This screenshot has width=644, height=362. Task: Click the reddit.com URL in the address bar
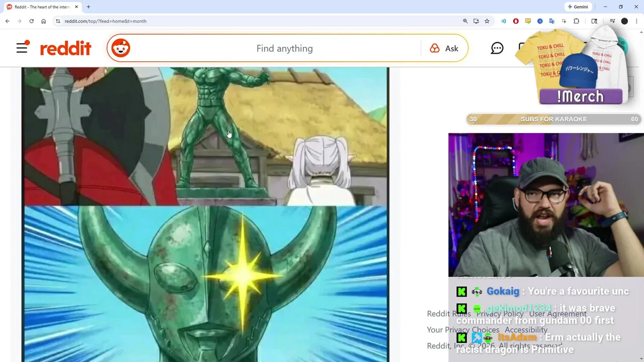pyautogui.click(x=105, y=21)
